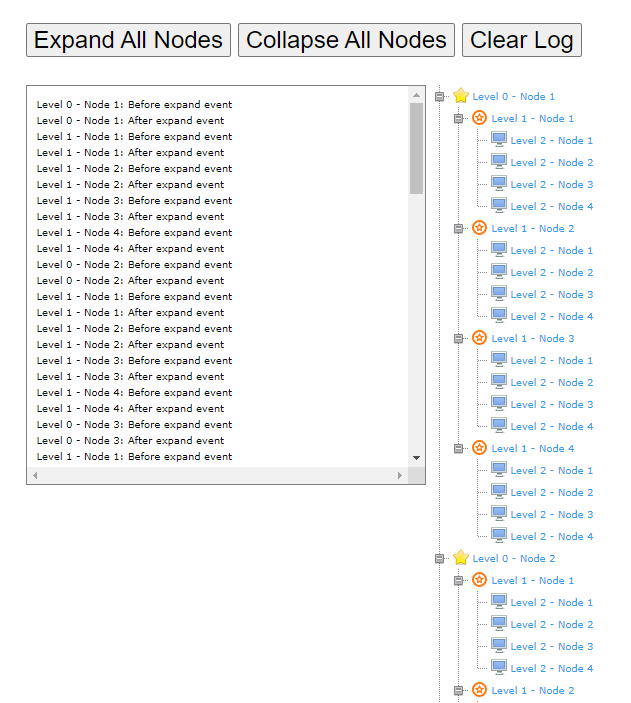Select Level 2 - Node 3 label under Level 0 - Node 2
631x703 pixels.
point(552,647)
